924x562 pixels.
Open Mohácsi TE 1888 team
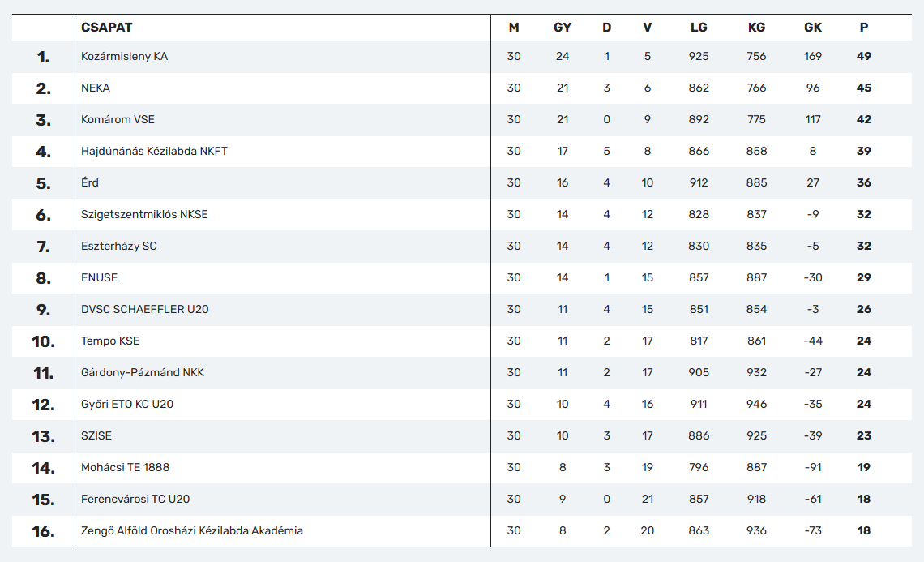126,468
